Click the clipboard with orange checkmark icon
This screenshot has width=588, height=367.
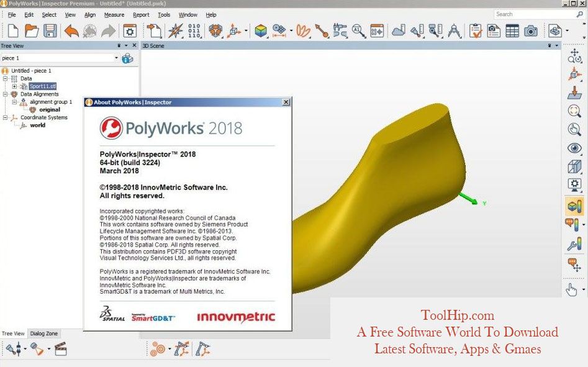(x=476, y=31)
